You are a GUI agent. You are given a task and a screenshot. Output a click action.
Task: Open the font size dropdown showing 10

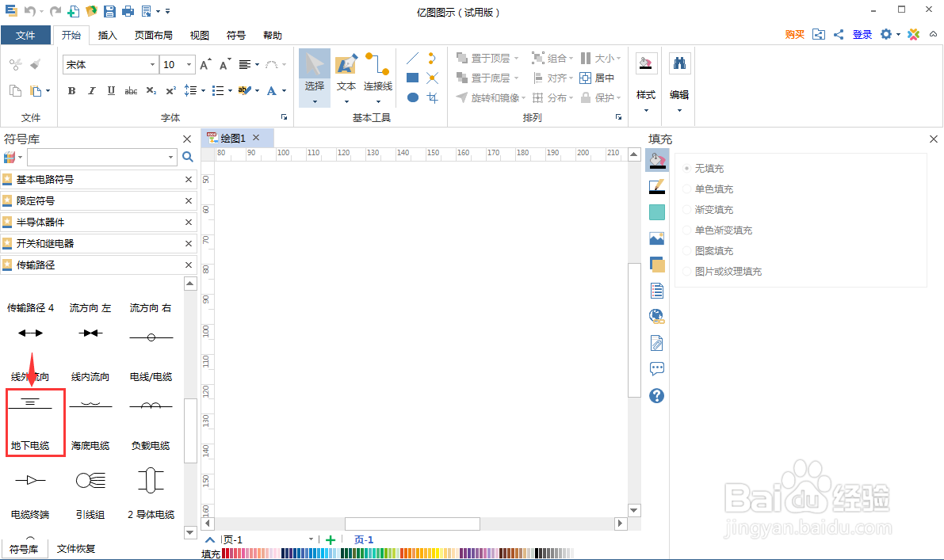(189, 64)
